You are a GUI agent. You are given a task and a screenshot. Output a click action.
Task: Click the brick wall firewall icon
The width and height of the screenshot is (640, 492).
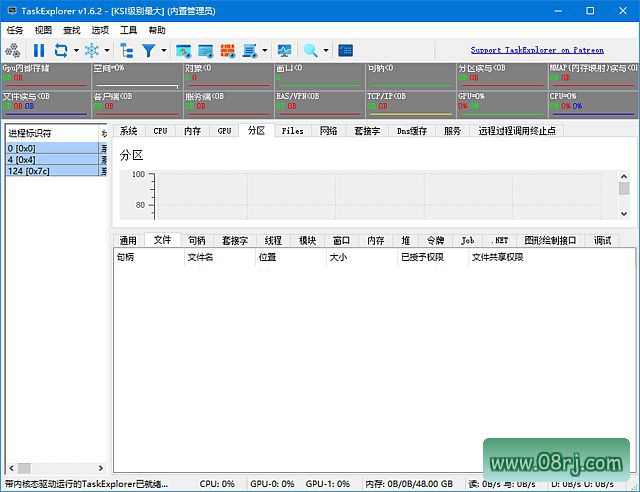pyautogui.click(x=227, y=50)
